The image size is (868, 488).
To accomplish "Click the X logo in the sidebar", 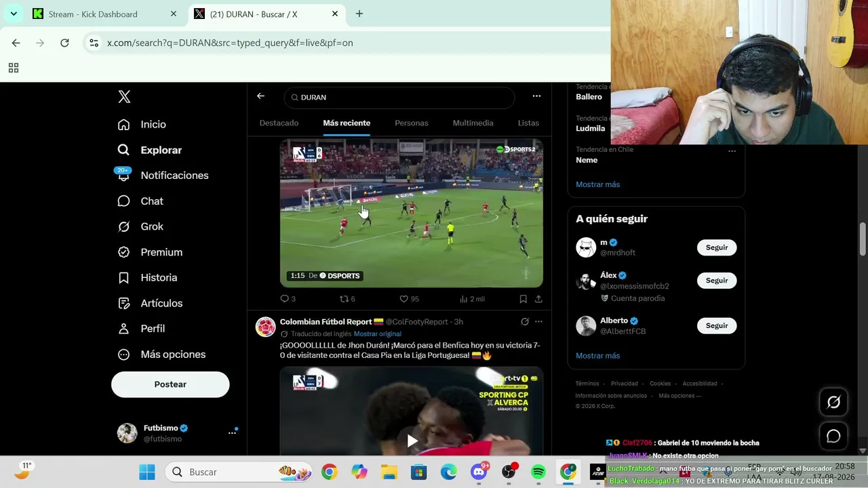I will (x=124, y=97).
